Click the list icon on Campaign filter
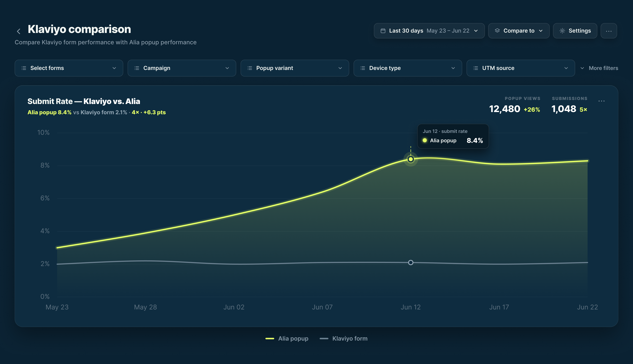The height and width of the screenshot is (364, 633). pos(137,68)
